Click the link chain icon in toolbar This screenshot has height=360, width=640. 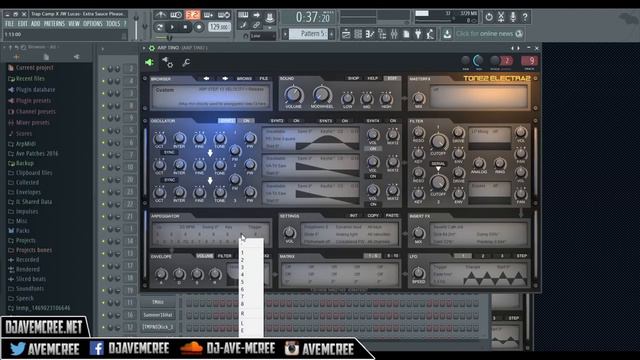point(256,25)
